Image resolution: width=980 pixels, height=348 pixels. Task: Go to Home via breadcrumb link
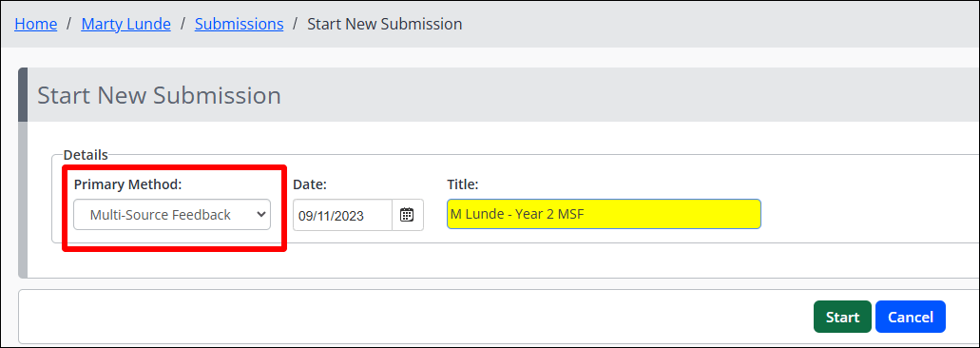point(35,25)
